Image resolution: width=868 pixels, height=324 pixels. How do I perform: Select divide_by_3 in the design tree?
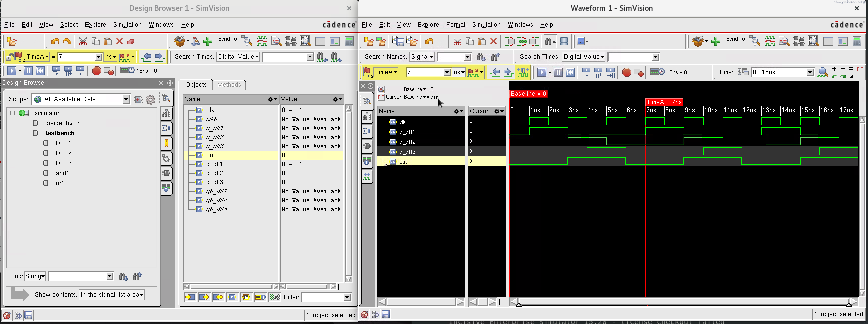(62, 123)
